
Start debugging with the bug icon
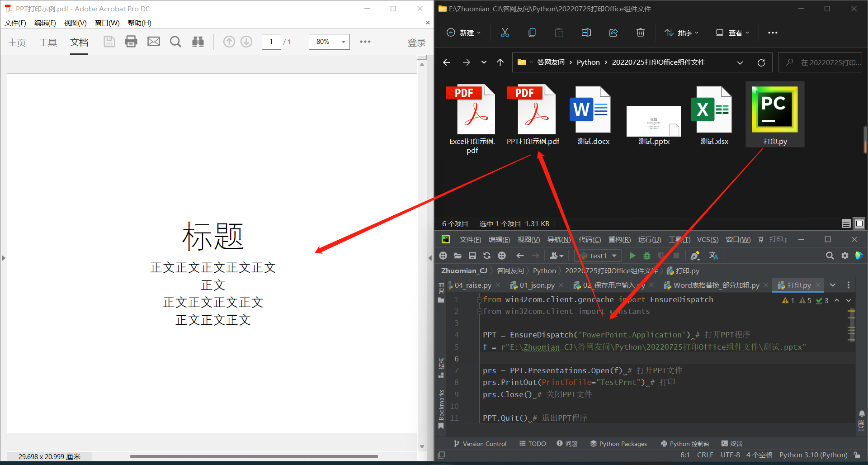coord(647,256)
